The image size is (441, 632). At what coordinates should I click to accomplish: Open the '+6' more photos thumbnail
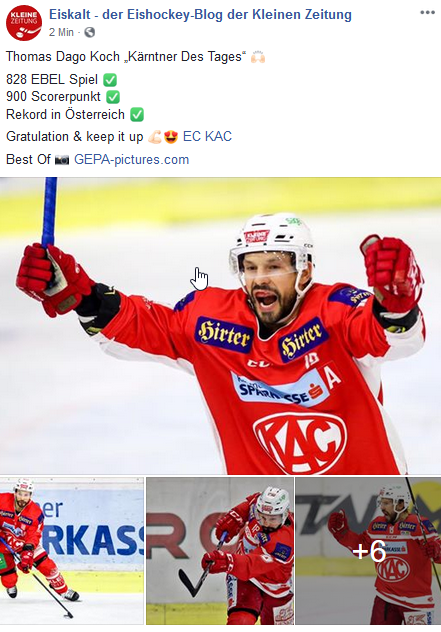[x=368, y=551]
